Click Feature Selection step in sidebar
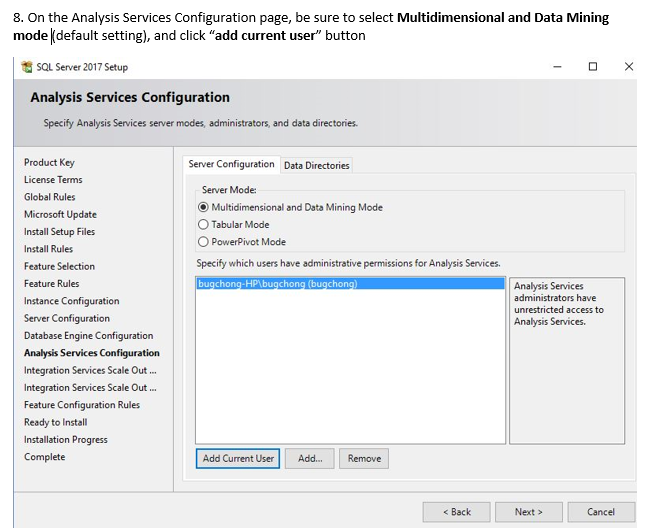 (x=59, y=266)
